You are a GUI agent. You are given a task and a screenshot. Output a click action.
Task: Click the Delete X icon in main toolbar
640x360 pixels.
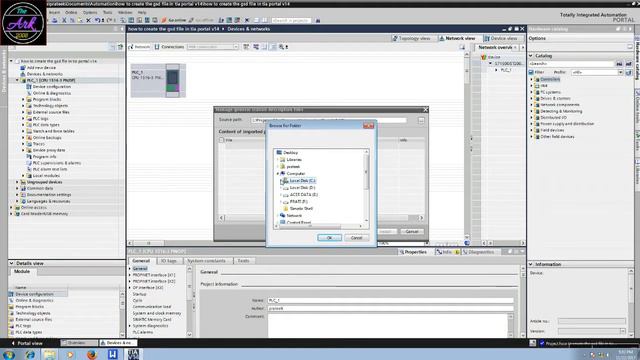(88, 20)
